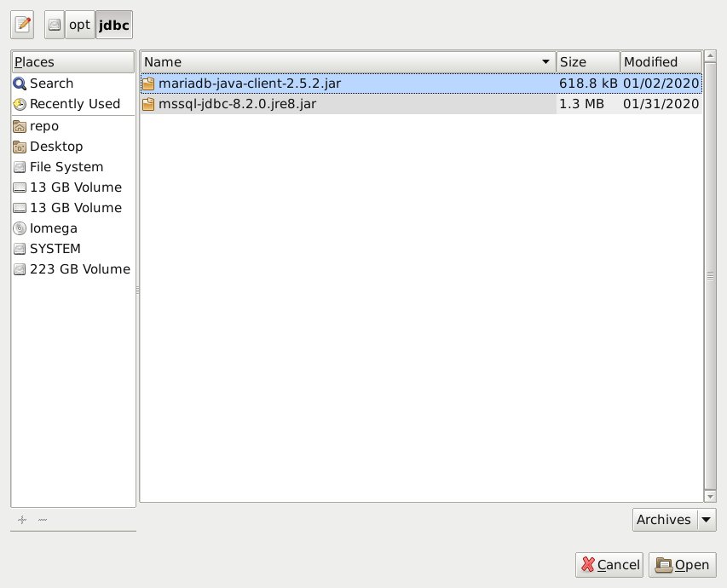Click the SYSTEM drive icon
Viewport: 727px width, 588px height.
20,249
